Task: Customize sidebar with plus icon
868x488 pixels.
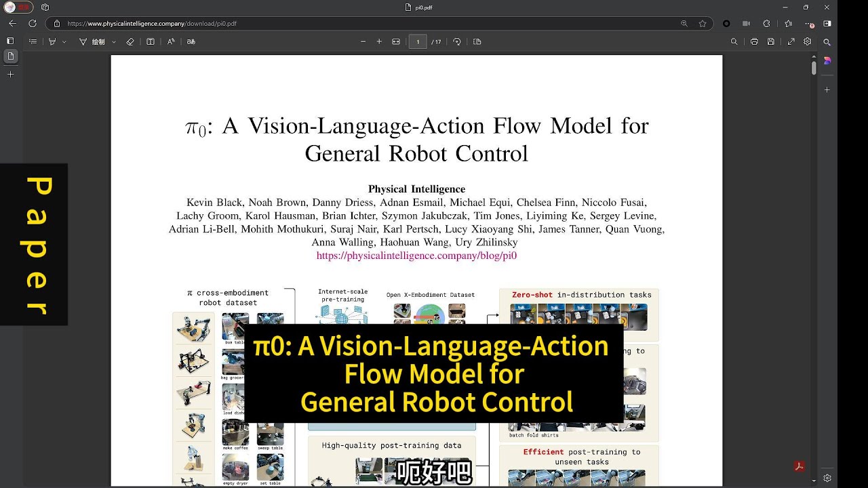Action: 827,89
